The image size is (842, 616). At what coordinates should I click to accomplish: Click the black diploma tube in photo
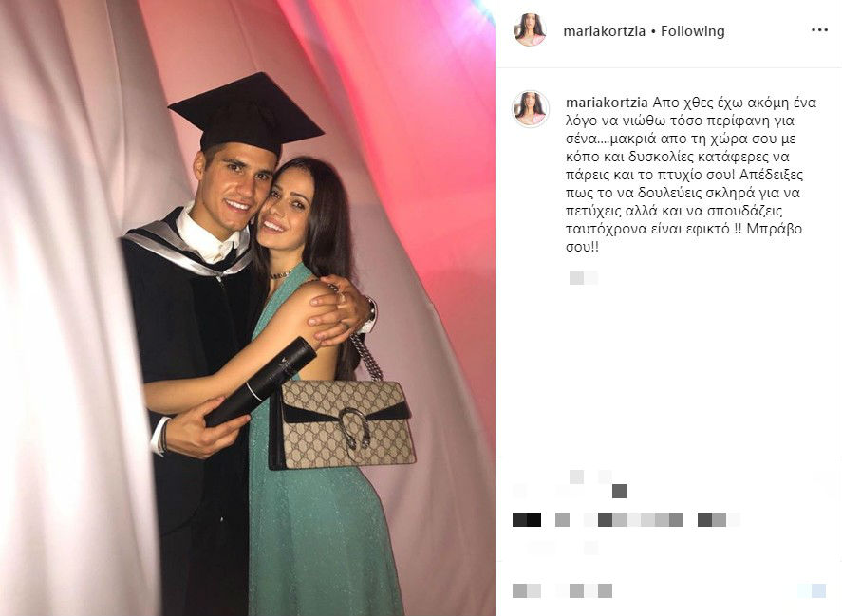(261, 381)
